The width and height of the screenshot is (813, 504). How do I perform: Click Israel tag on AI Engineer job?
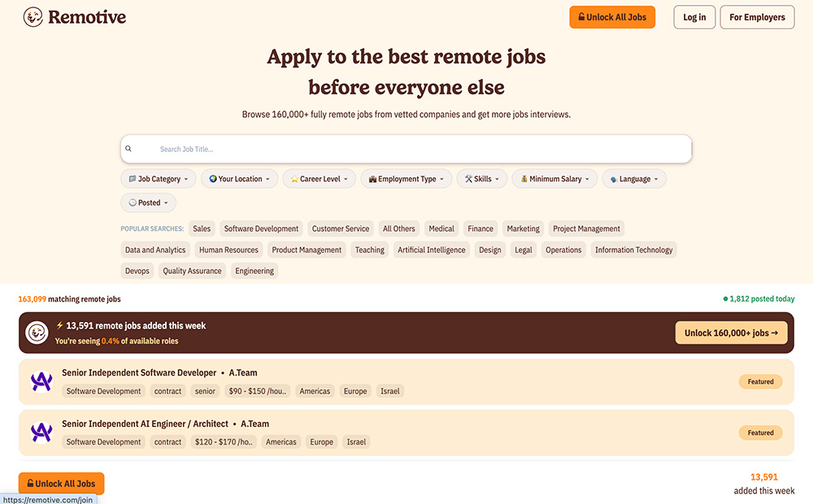[356, 441]
